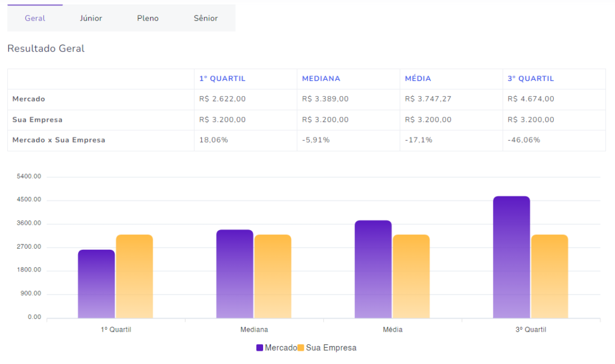Click the orange Sua Empresa bar for Média
This screenshot has width=615, height=364.
pos(411,276)
